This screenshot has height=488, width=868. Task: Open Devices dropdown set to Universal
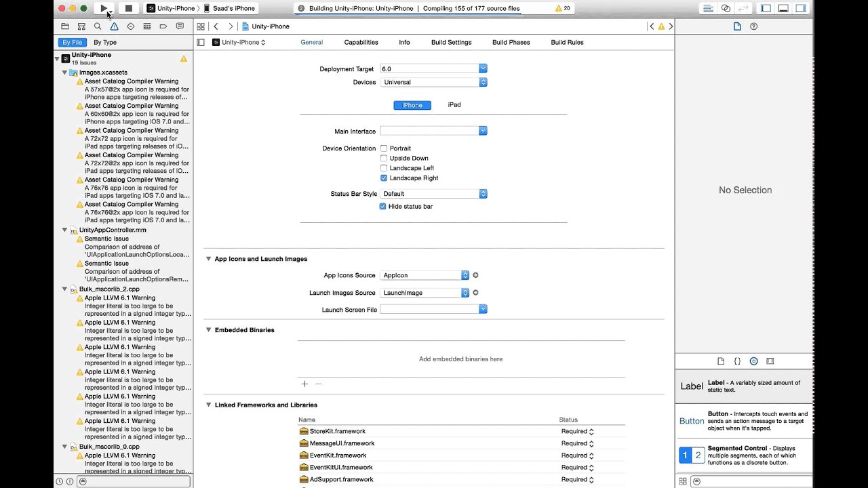coord(434,82)
